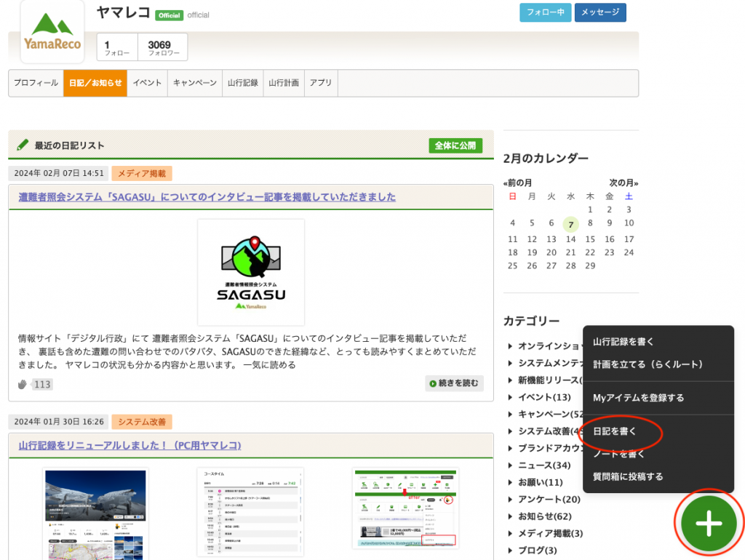745x560 pixels.
Task: Click the green Official badge
Action: 169,15
